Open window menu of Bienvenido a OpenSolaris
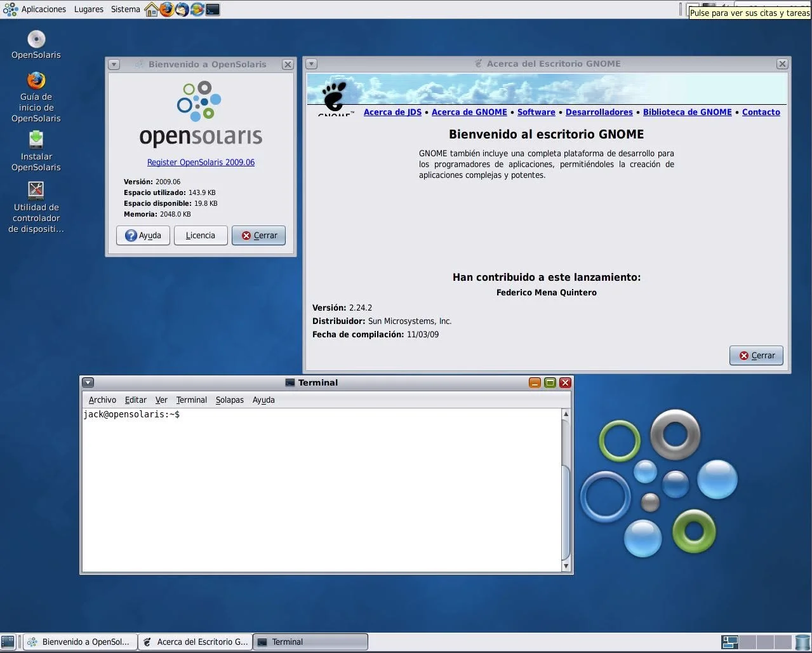Image resolution: width=812 pixels, height=653 pixels. pos(114,64)
